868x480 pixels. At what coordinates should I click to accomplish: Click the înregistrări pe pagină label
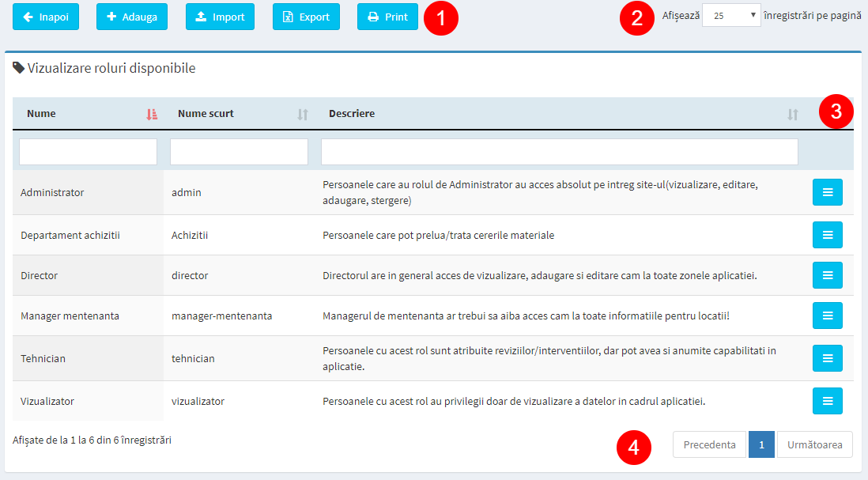812,16
